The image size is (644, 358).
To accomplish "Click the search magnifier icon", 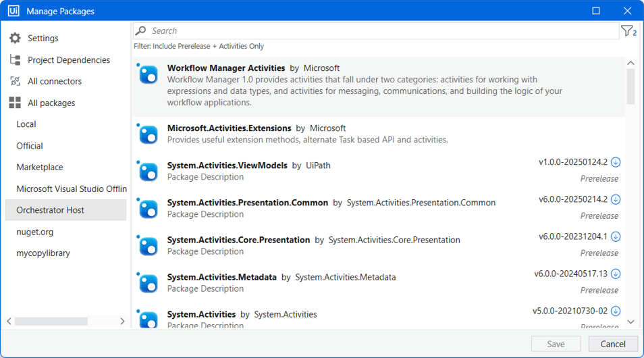I will [x=141, y=31].
